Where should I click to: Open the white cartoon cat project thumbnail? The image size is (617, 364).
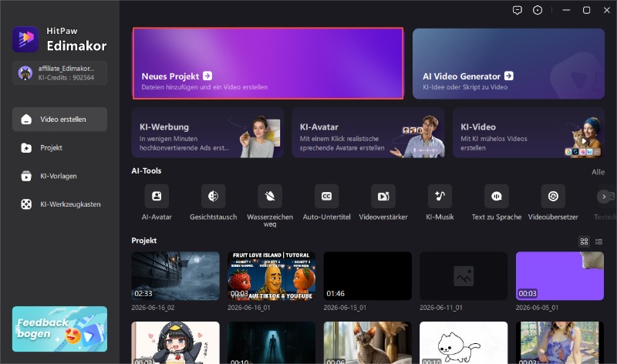click(464, 342)
